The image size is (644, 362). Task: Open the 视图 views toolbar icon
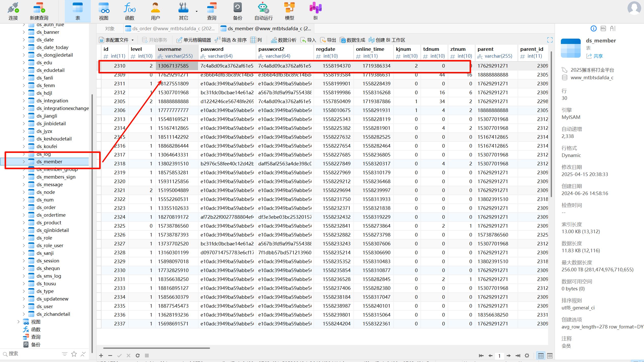[104, 11]
